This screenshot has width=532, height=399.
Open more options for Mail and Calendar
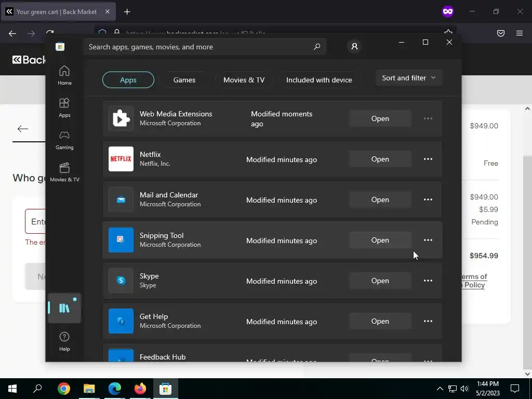point(428,199)
